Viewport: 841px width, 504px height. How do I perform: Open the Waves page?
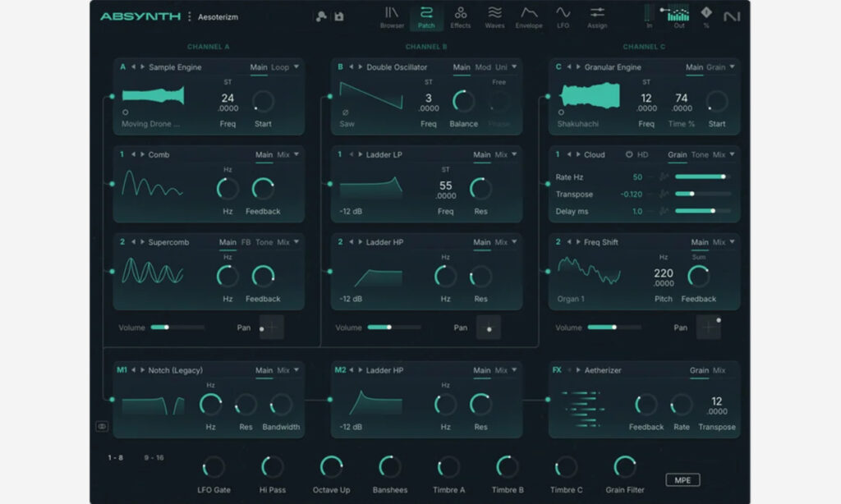pyautogui.click(x=494, y=17)
